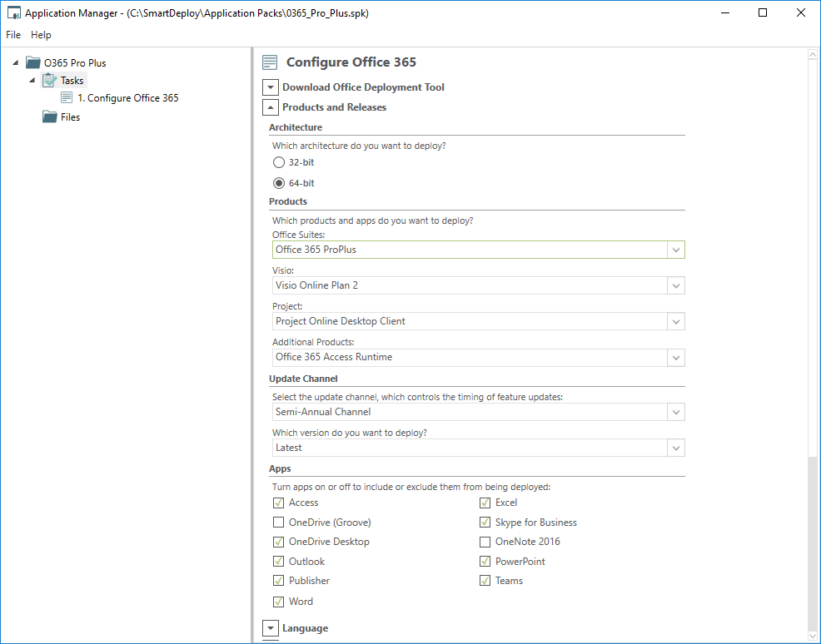Expand the Download Office Deployment Tool section
Screen dimensions: 821x644
point(271,87)
